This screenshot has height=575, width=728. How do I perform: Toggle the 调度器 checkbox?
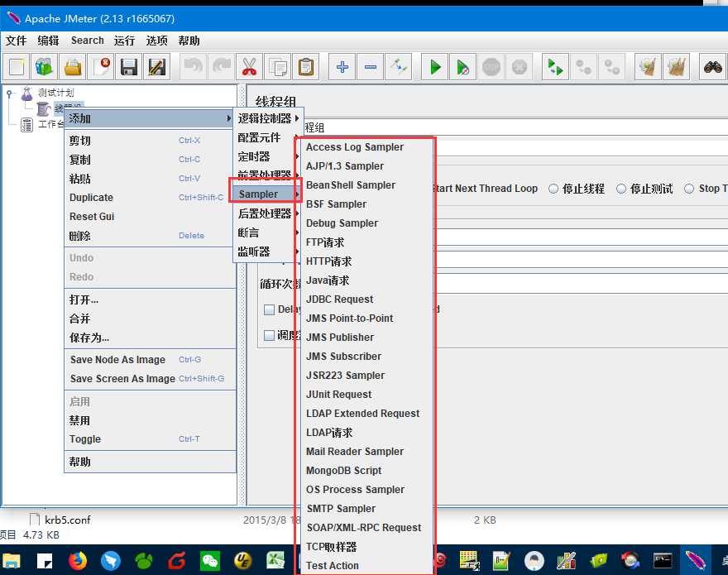[270, 335]
